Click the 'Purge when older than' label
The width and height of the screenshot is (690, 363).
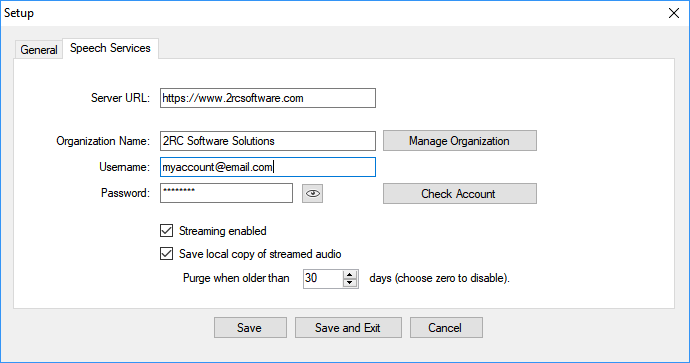click(236, 278)
